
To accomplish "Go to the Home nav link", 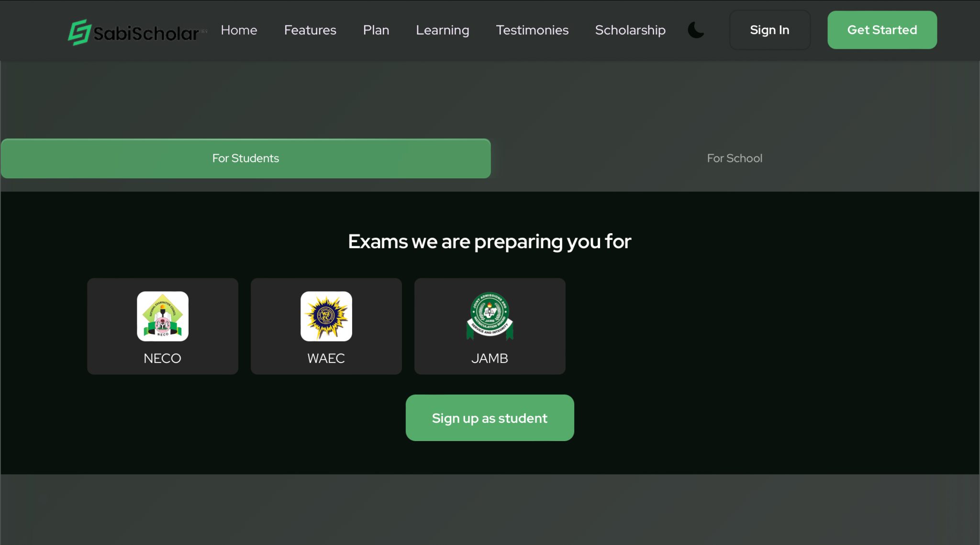I will tap(239, 30).
